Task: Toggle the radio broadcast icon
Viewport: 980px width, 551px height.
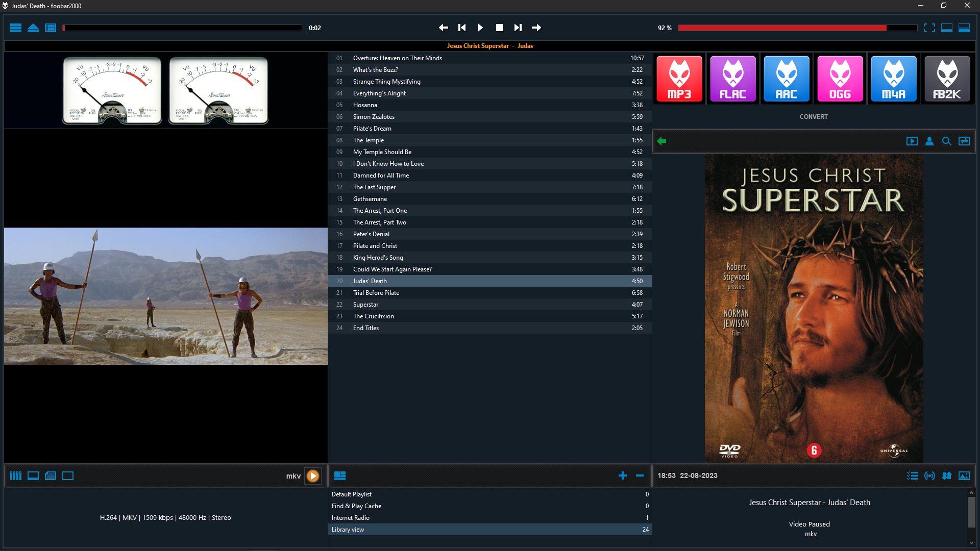Action: (x=929, y=476)
